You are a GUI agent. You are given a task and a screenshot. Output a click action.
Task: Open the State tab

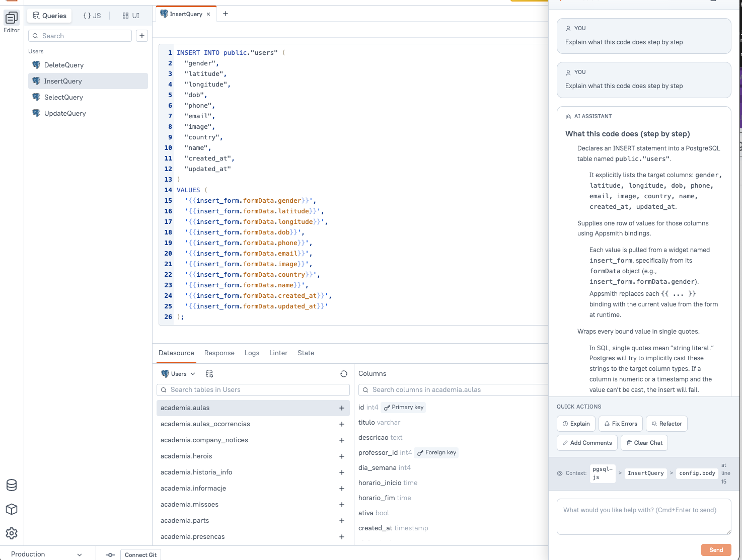point(306,353)
